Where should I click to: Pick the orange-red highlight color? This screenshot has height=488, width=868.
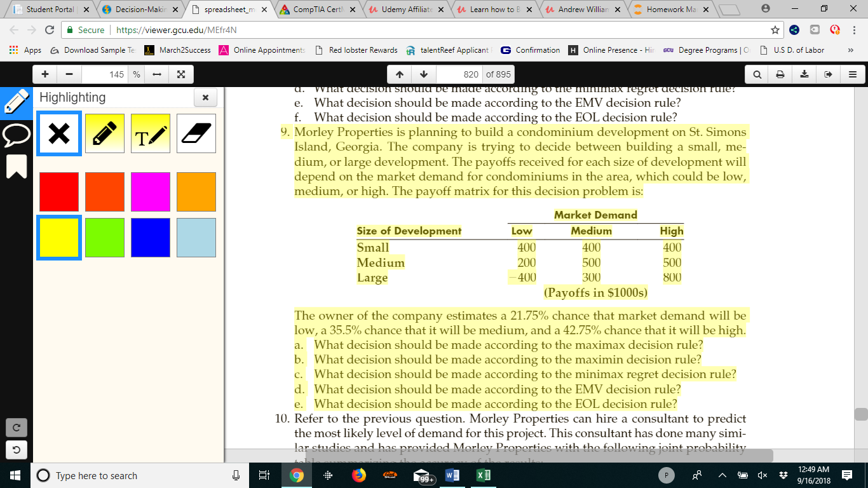[x=105, y=192]
